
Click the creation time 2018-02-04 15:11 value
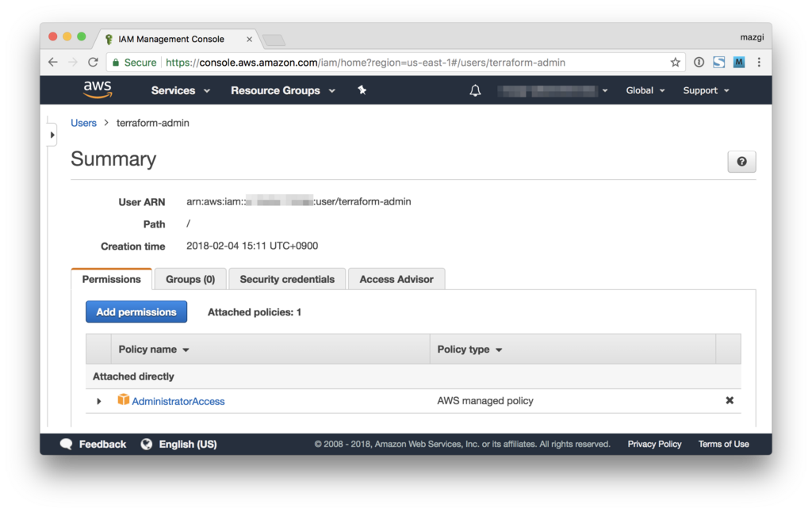point(252,246)
